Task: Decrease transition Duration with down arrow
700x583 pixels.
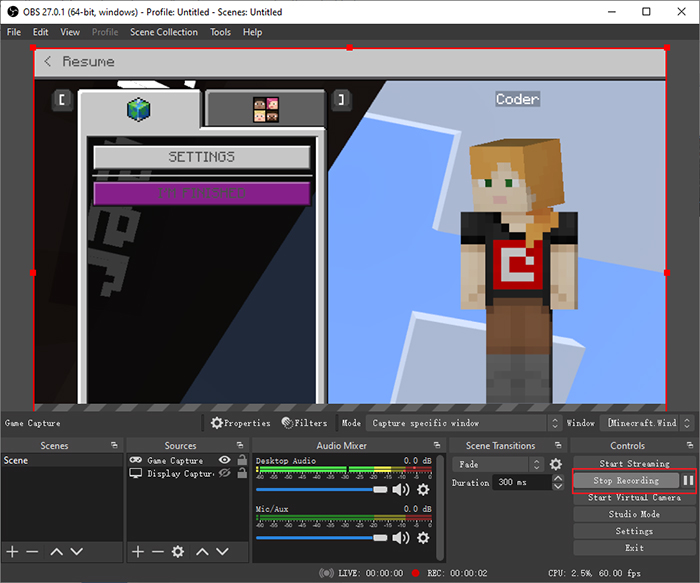Action: pyautogui.click(x=558, y=486)
